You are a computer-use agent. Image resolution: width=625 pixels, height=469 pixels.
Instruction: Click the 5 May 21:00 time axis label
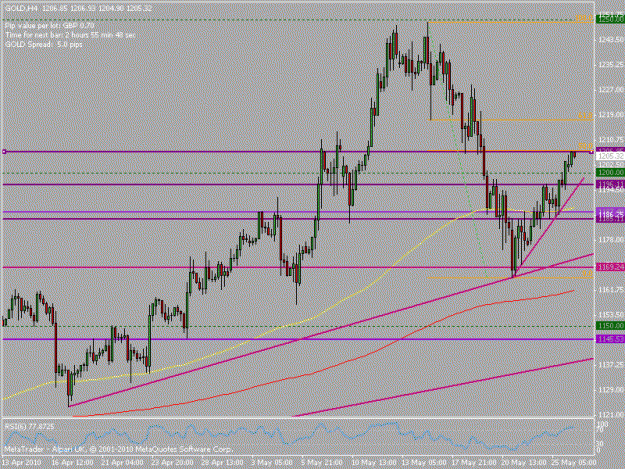click(x=322, y=463)
